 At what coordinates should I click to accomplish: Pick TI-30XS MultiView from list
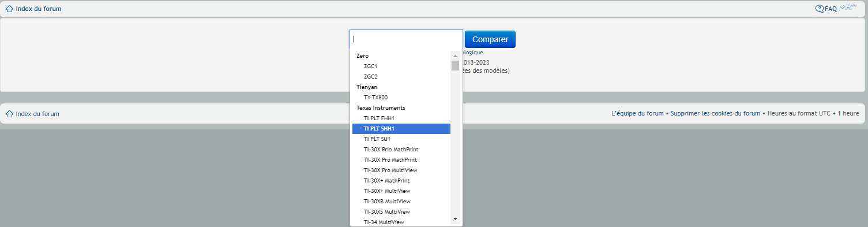click(401, 211)
